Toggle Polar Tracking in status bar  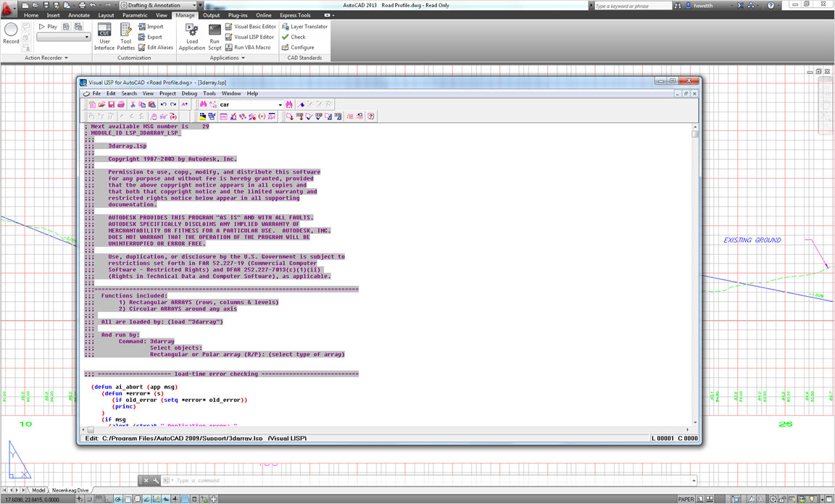tap(117, 499)
